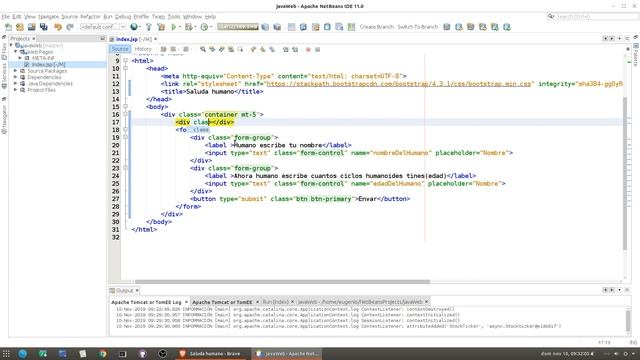This screenshot has height=360, width=640.
Task: Click the Find Selection magnifier icon
Action: tap(203, 49)
